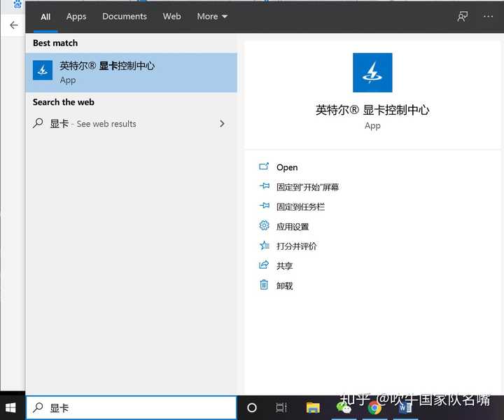This screenshot has width=504, height=420.
Task: Click Intel graphics icon in best match row
Action: [x=43, y=70]
